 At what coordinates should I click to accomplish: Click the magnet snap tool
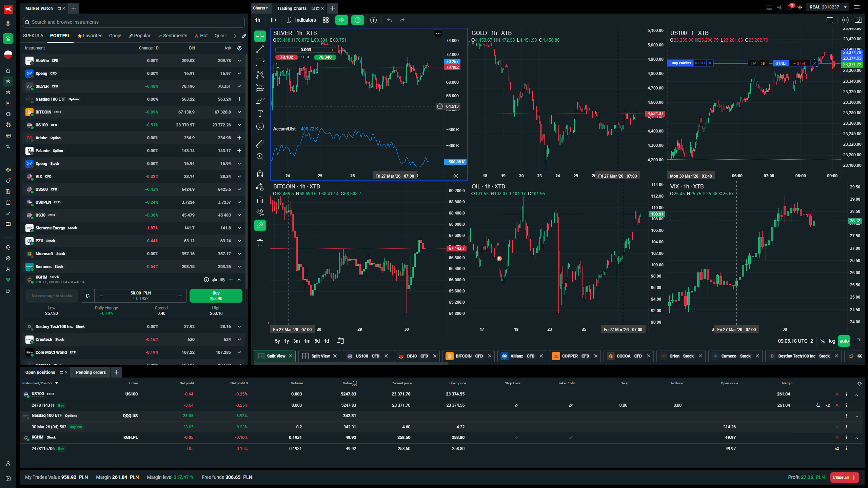click(x=260, y=174)
